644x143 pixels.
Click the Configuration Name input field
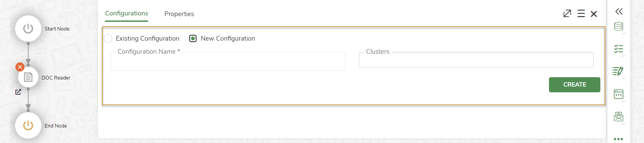point(228,62)
